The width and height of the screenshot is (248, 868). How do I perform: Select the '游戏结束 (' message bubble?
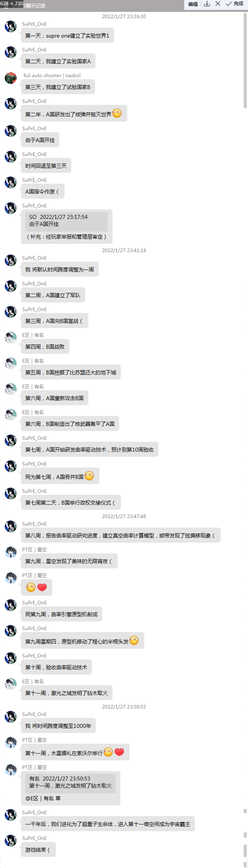pyautogui.click(x=38, y=850)
